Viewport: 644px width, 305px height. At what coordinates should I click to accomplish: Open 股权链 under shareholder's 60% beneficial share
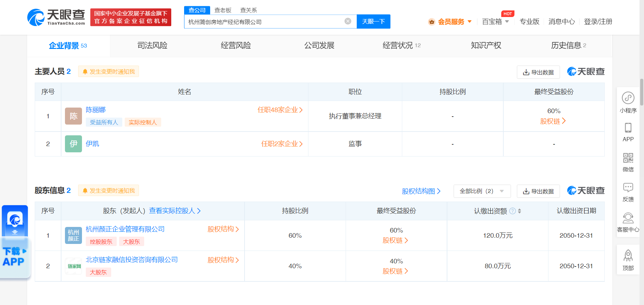[395, 240]
